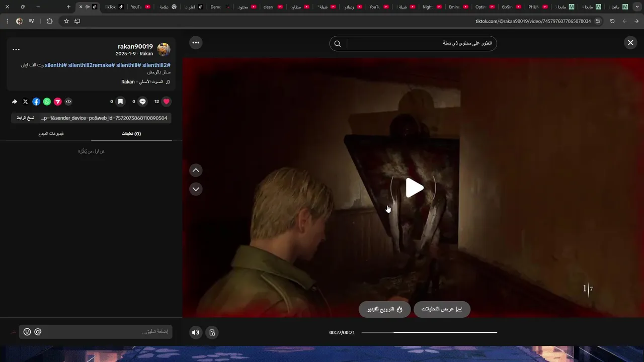Bookmark the video to favorites
Image resolution: width=644 pixels, height=362 pixels.
tap(120, 102)
